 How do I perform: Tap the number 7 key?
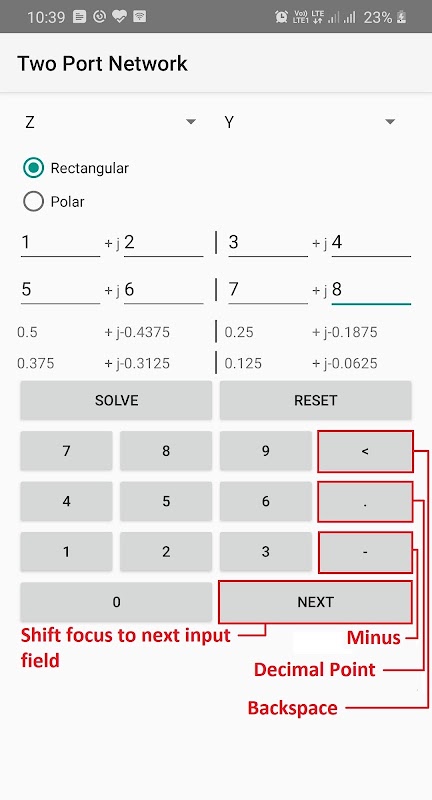click(66, 451)
